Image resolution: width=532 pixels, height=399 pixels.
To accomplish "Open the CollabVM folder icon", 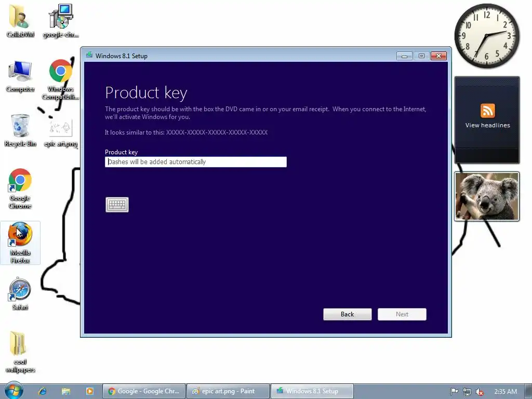I will [x=20, y=20].
